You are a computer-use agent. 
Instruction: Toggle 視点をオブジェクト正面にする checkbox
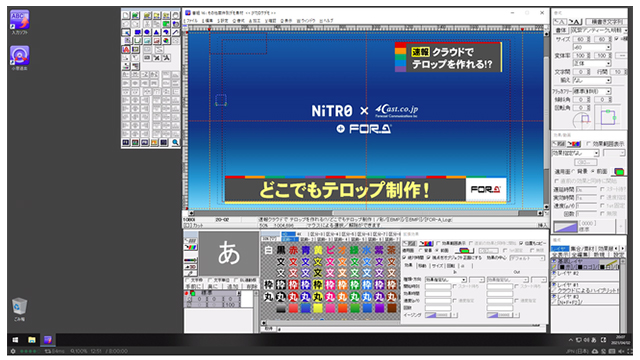click(429, 258)
